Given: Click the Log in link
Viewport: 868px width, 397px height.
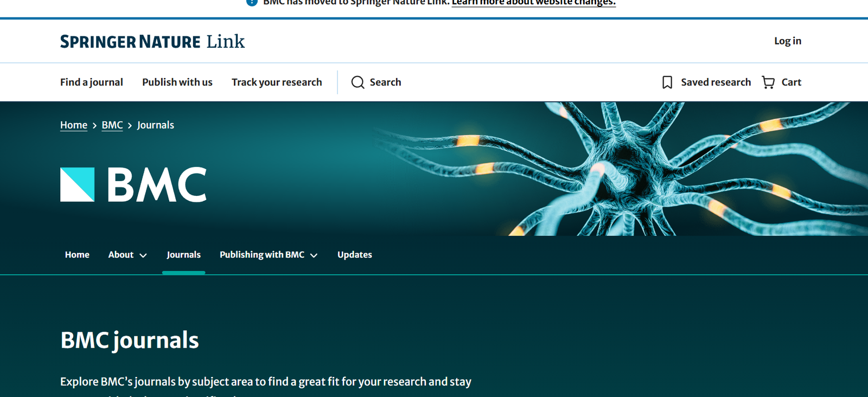Looking at the screenshot, I should tap(787, 41).
